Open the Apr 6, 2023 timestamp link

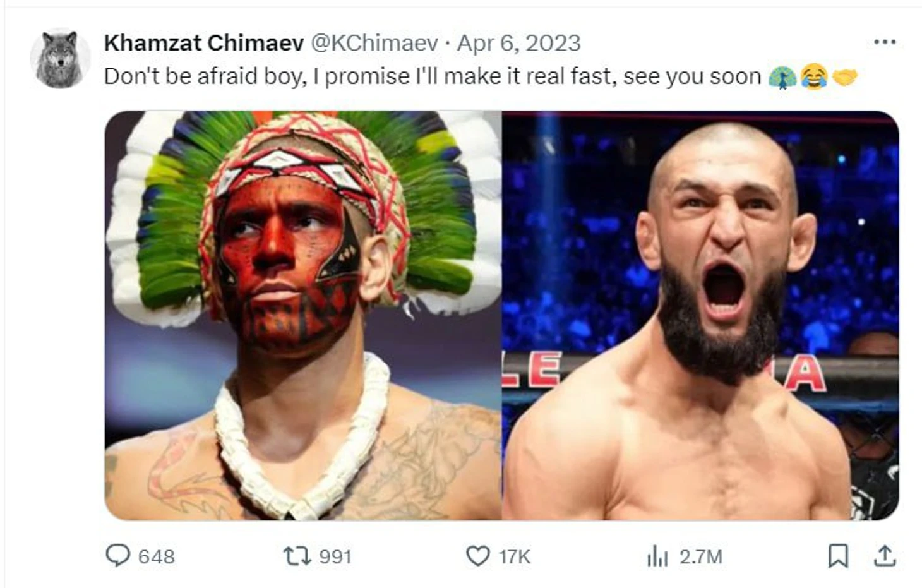(518, 43)
